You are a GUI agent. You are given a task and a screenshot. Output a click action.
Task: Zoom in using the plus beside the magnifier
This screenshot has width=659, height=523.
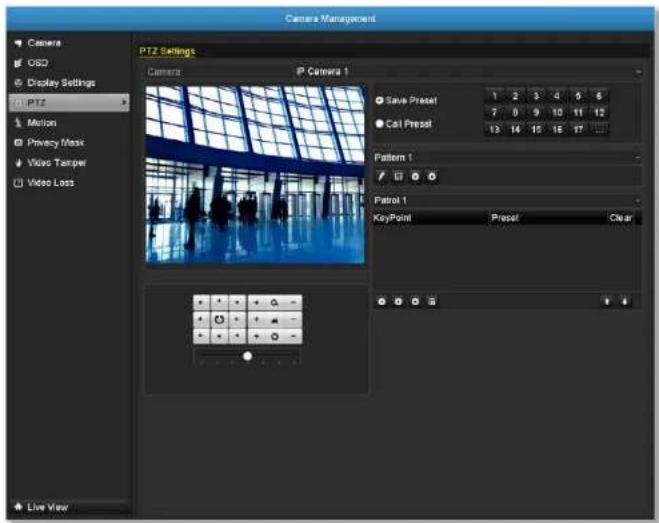coord(256,302)
